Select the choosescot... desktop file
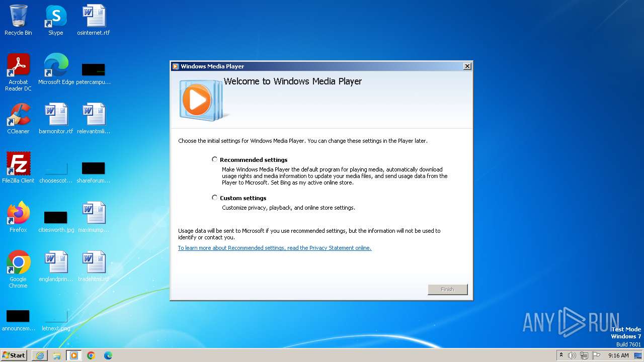The image size is (644, 362). [56, 172]
